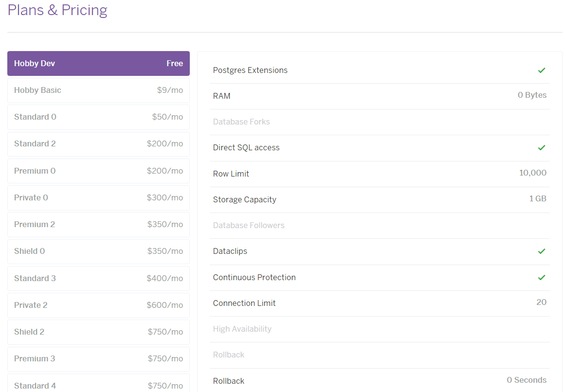
Task: Select the Standard 0 plan
Action: tap(98, 117)
